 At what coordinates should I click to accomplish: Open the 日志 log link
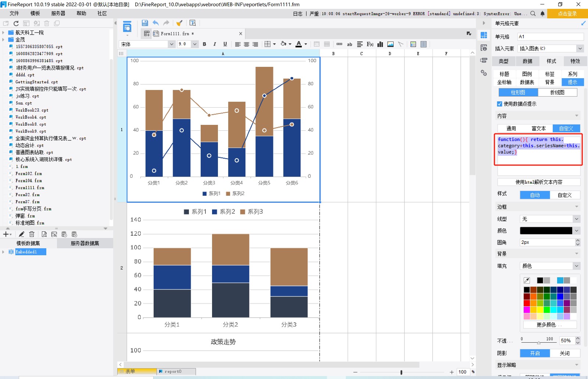pos(298,14)
